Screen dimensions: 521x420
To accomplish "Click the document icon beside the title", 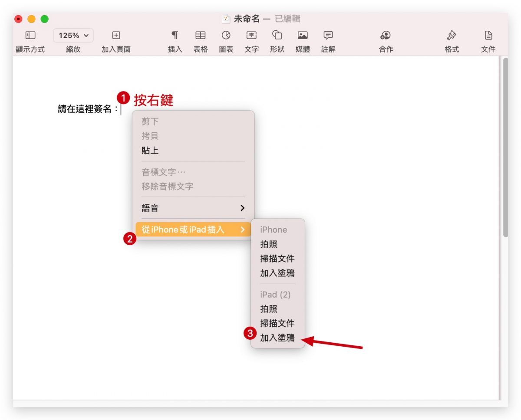I will 226,19.
